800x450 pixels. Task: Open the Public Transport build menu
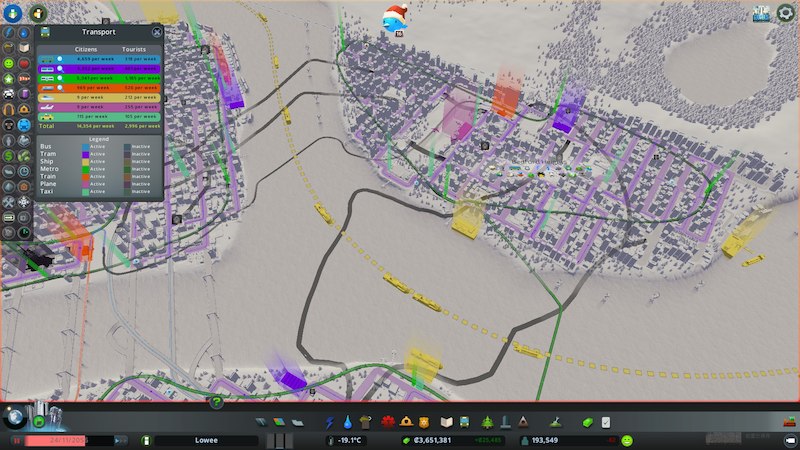(x=466, y=421)
